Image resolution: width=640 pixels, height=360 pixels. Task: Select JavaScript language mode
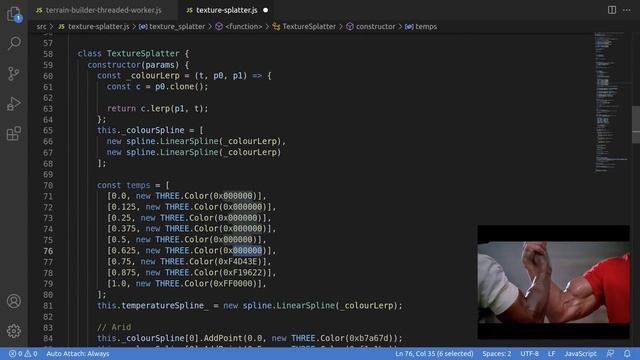(x=580, y=354)
